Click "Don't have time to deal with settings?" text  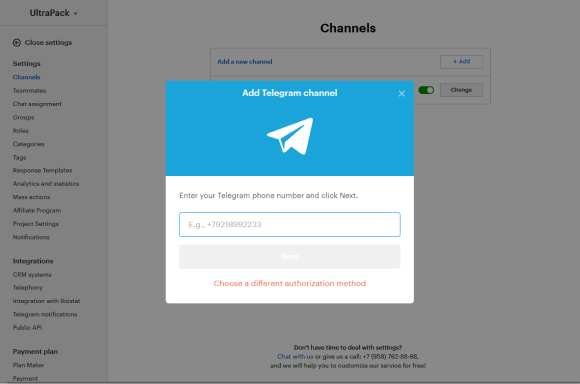point(348,347)
